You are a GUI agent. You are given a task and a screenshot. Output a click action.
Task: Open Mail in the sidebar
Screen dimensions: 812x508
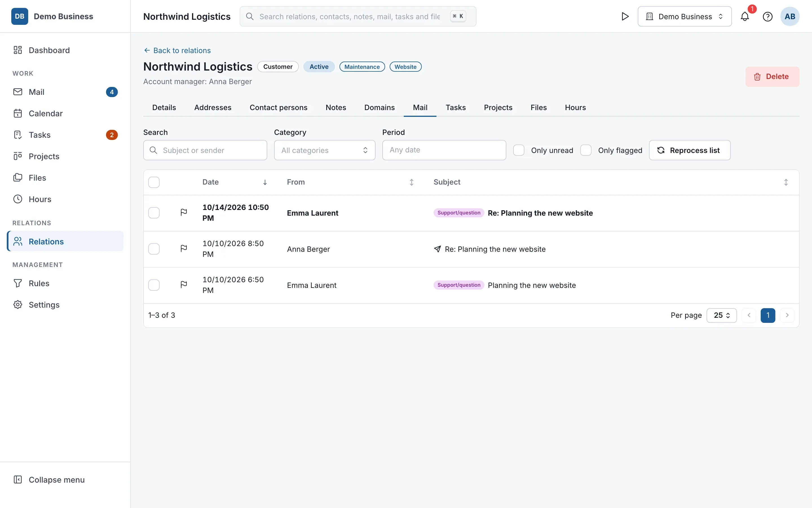pyautogui.click(x=65, y=92)
